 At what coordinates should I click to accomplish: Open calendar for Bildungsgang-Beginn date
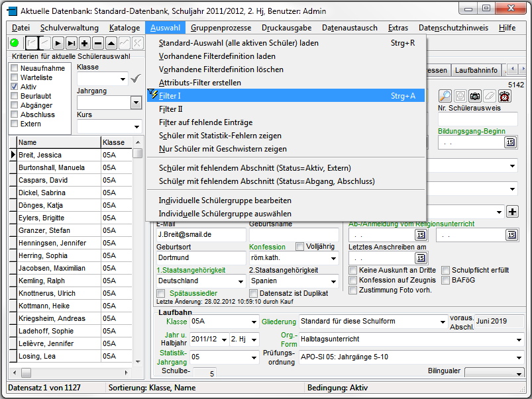510,142
